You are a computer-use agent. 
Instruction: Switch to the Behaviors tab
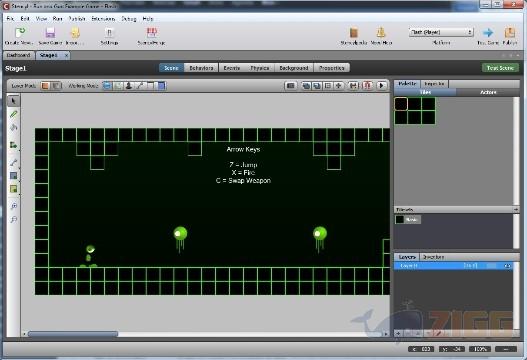[x=201, y=68]
